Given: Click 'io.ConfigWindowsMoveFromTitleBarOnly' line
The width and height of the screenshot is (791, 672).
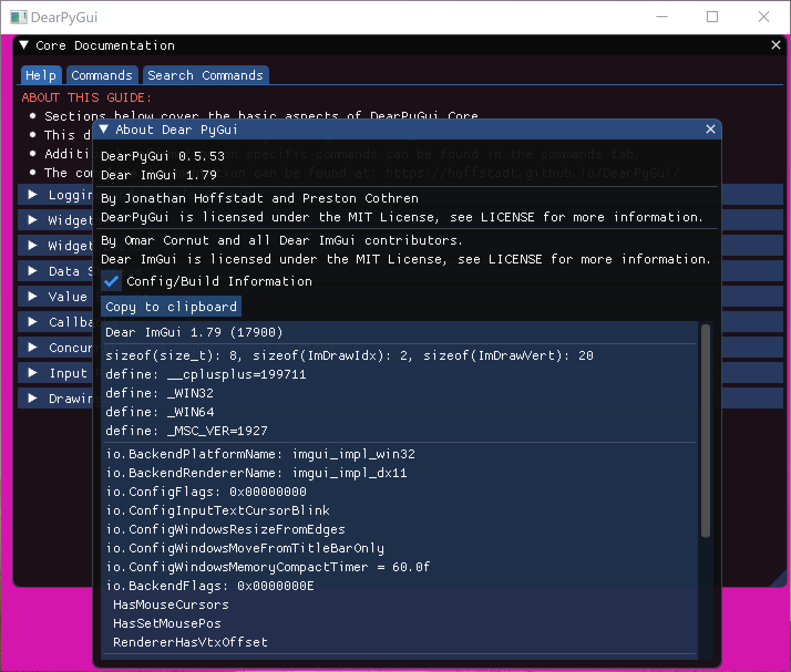Looking at the screenshot, I should click(245, 548).
